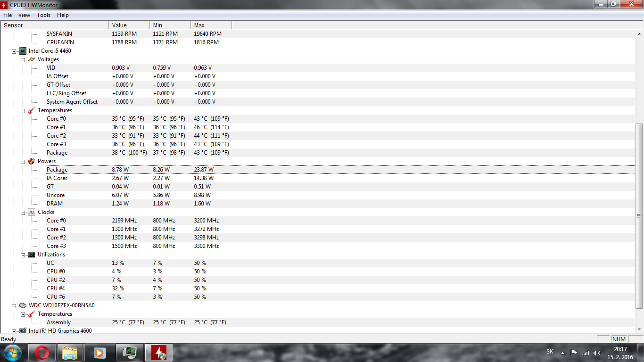
Task: Collapse the Intel(R) HD Graphics 4600 node
Action: coord(14,331)
